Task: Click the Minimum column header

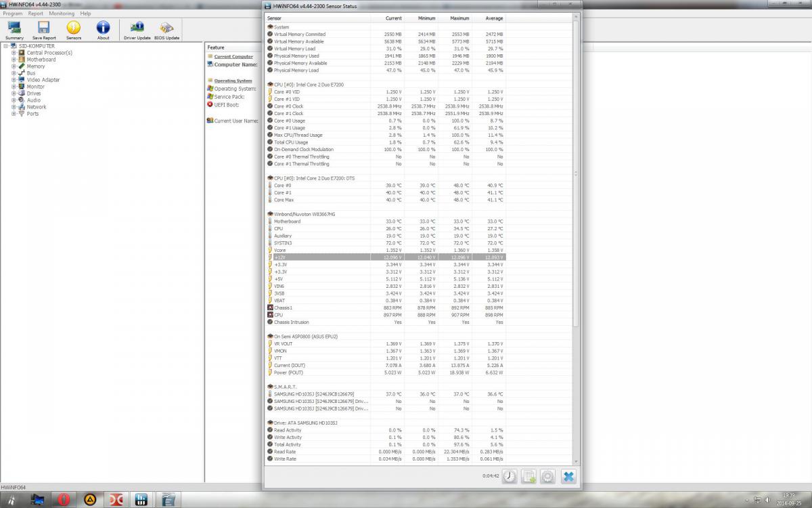Action: (421, 18)
